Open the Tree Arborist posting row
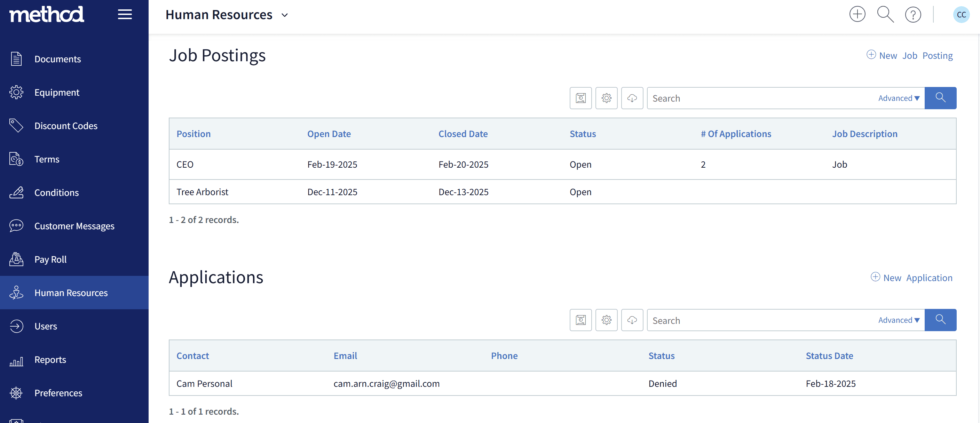 tap(562, 192)
